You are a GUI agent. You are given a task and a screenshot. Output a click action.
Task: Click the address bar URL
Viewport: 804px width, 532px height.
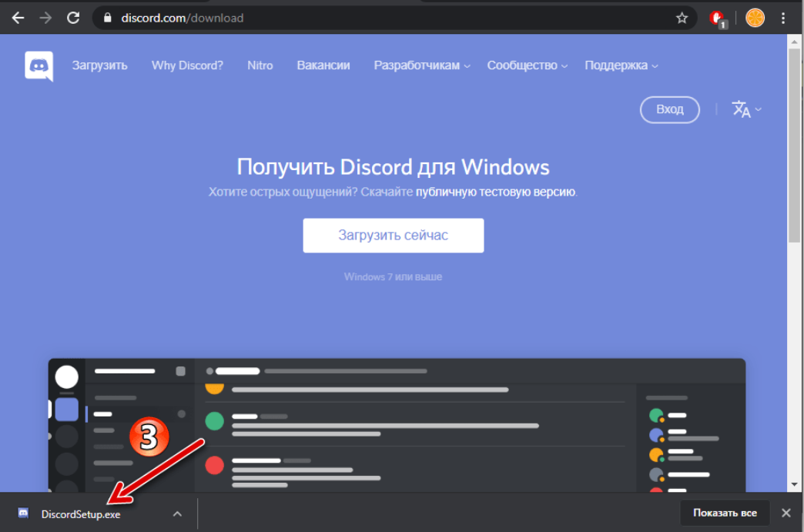tap(182, 18)
